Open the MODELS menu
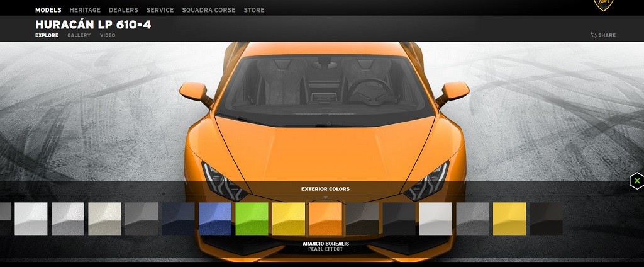Image resolution: width=644 pixels, height=267 pixels. [48, 10]
